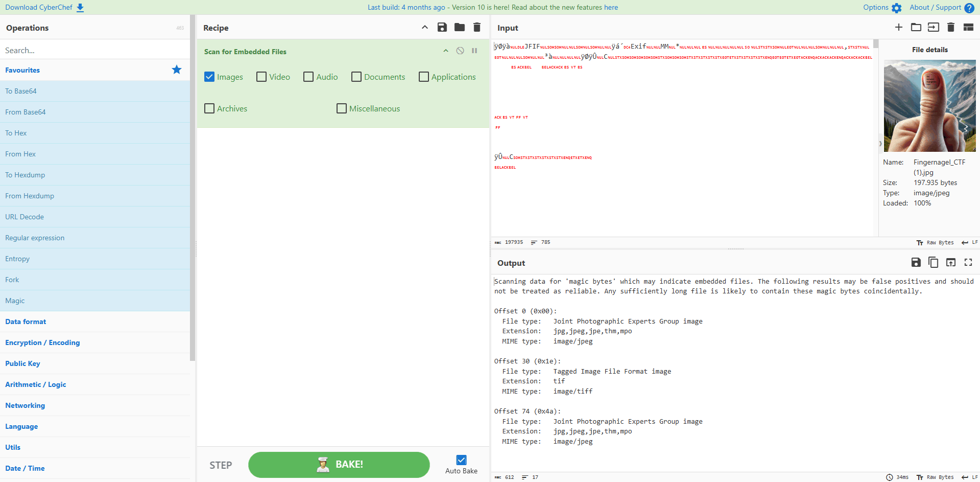Set breakpoint on Scan for Embedded Files
Viewport: 980px width, 482px height.
pos(474,51)
